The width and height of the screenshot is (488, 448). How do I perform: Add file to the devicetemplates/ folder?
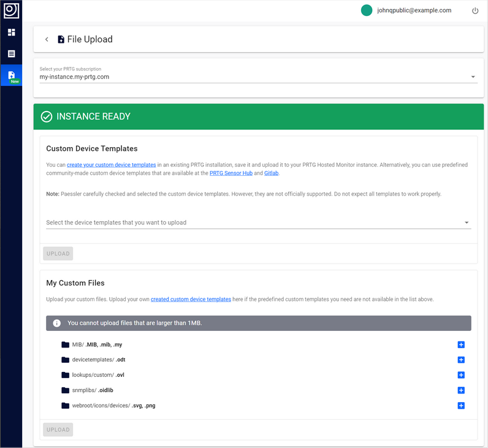click(x=461, y=360)
